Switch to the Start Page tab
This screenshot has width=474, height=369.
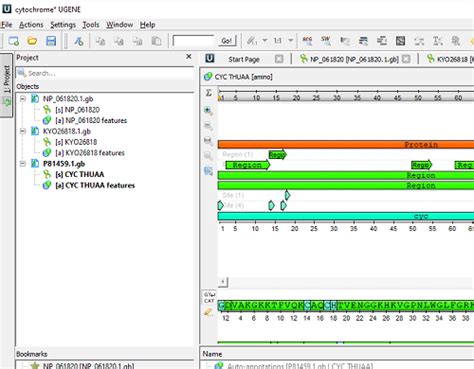click(244, 59)
